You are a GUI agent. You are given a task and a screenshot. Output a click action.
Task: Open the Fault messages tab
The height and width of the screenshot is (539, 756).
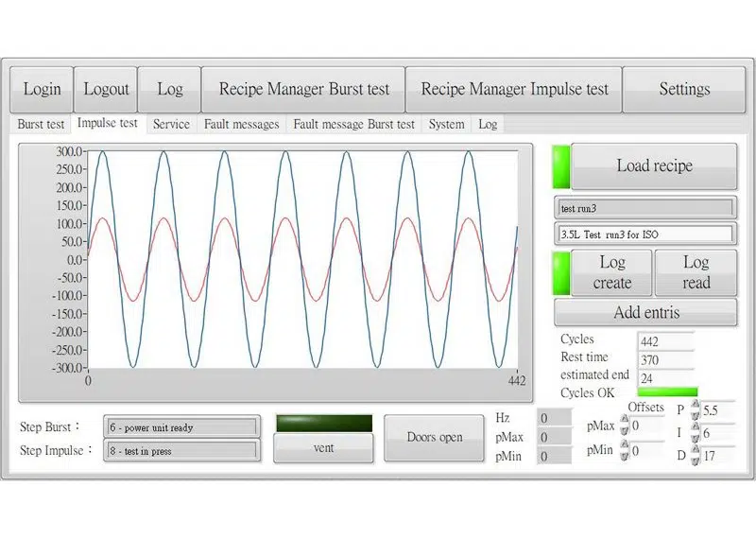coord(242,124)
